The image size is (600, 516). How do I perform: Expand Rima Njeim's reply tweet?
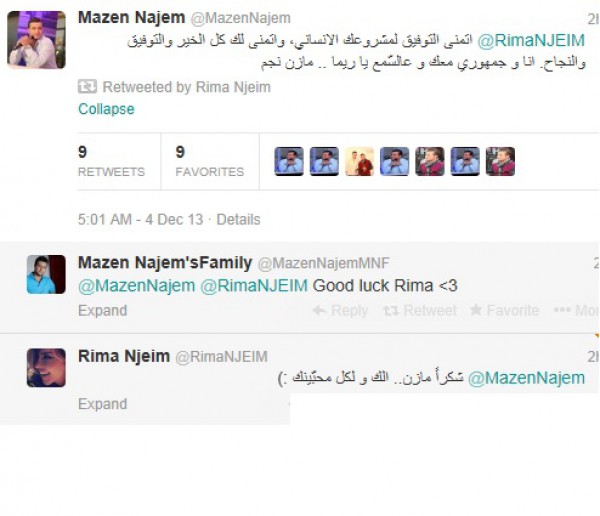103,404
